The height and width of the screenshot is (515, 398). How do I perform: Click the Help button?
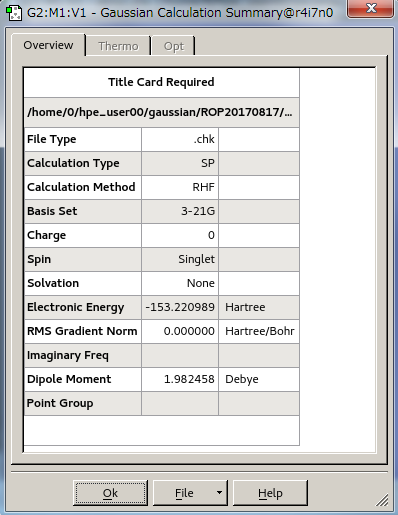[x=270, y=493]
